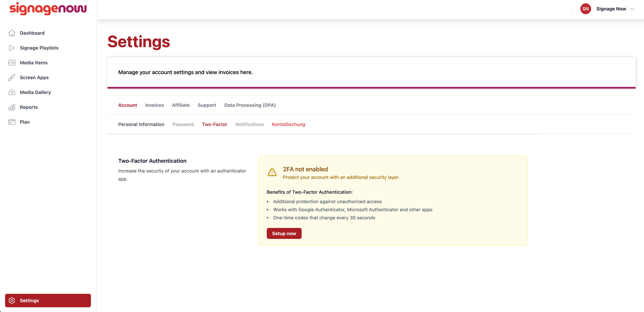This screenshot has width=644, height=312.
Task: Click the Settings sidebar label
Action: [x=29, y=301]
